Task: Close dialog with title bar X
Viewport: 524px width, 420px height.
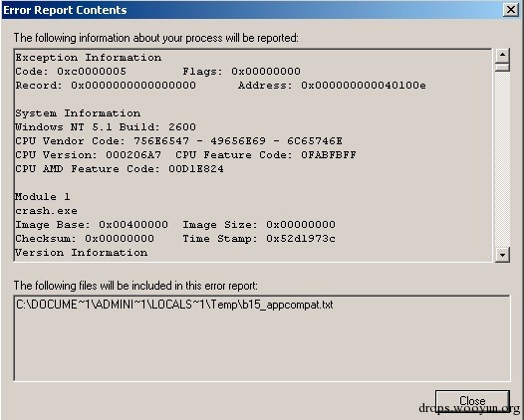Action: point(511,10)
